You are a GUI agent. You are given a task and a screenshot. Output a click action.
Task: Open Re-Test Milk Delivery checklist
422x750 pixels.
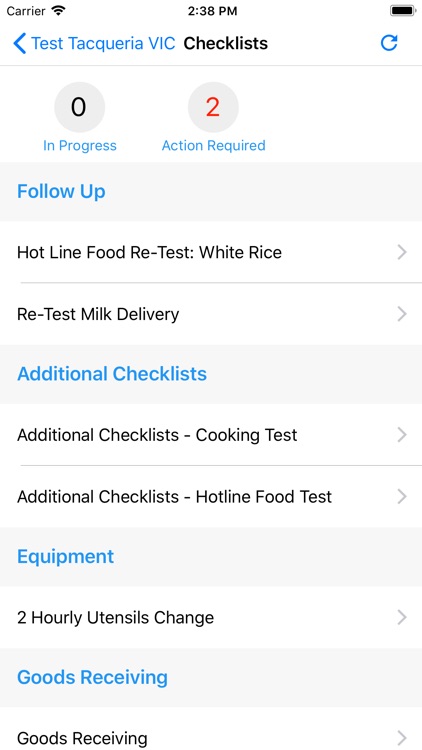pyautogui.click(x=211, y=314)
